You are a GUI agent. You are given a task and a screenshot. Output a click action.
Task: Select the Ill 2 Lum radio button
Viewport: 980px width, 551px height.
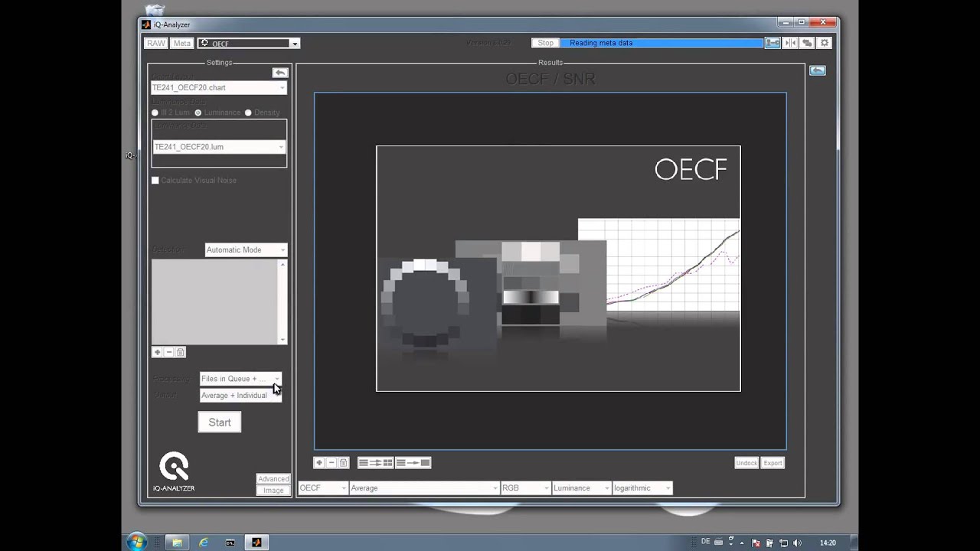(x=155, y=112)
